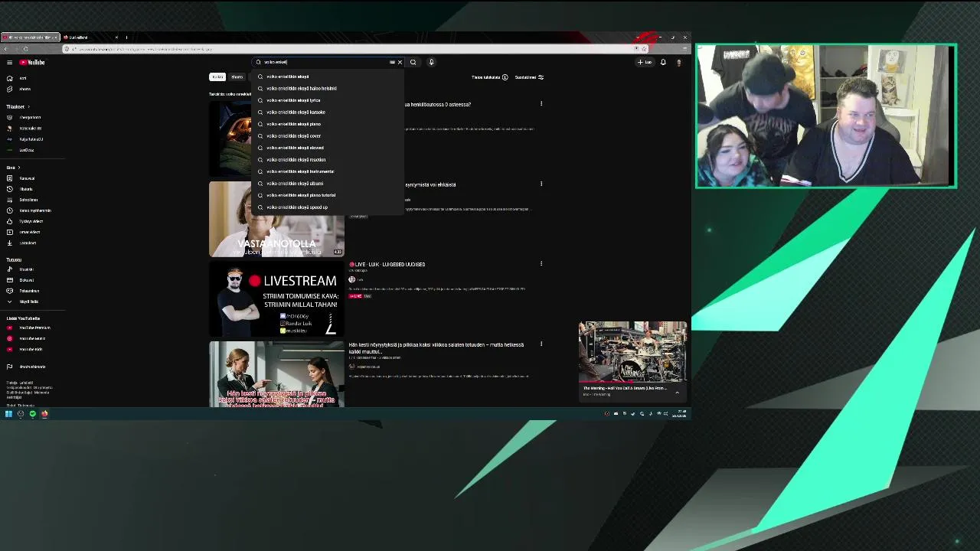This screenshot has height=551, width=980.
Task: Open a new browser tab with plus
Action: coord(126,37)
